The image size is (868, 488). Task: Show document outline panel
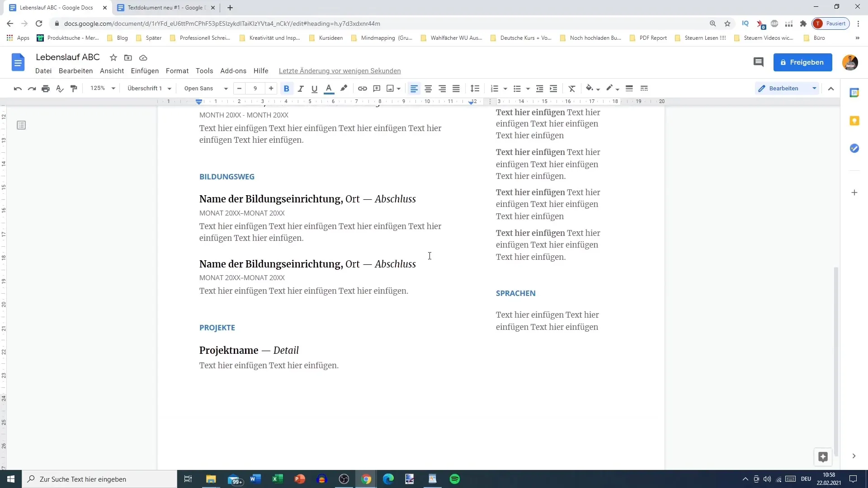[21, 125]
